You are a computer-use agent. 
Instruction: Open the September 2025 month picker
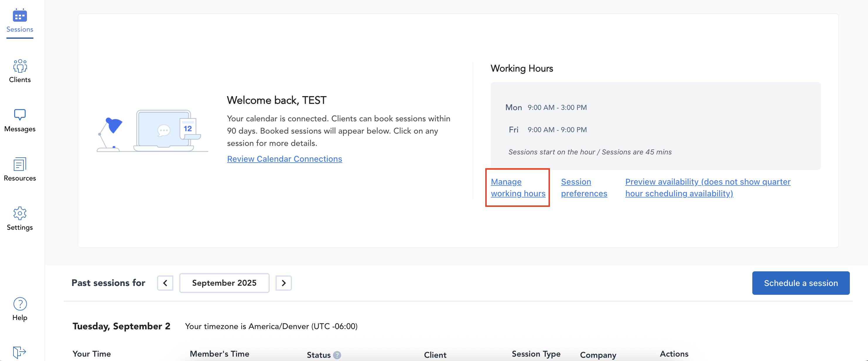(224, 283)
